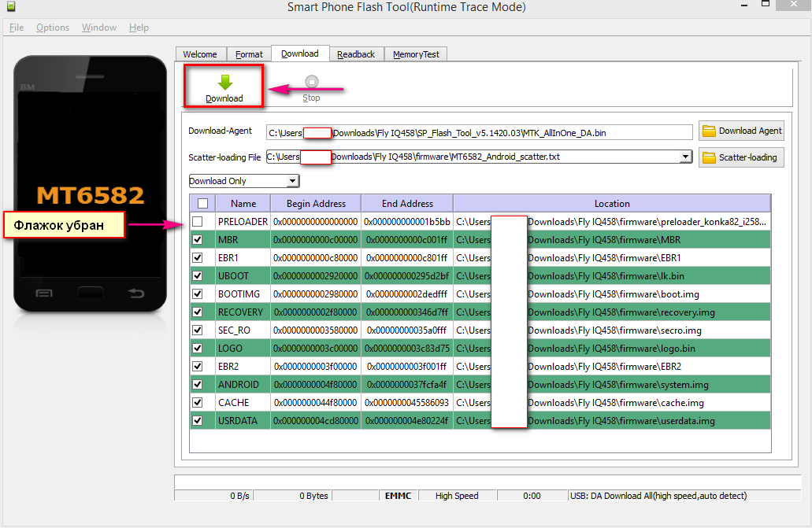Click the Download-Agent path input field
The height and width of the screenshot is (528, 812).
pyautogui.click(x=479, y=132)
